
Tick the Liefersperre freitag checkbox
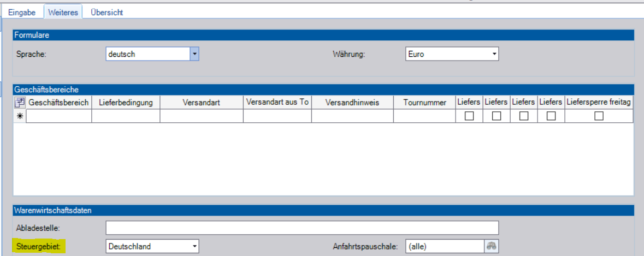(x=599, y=116)
